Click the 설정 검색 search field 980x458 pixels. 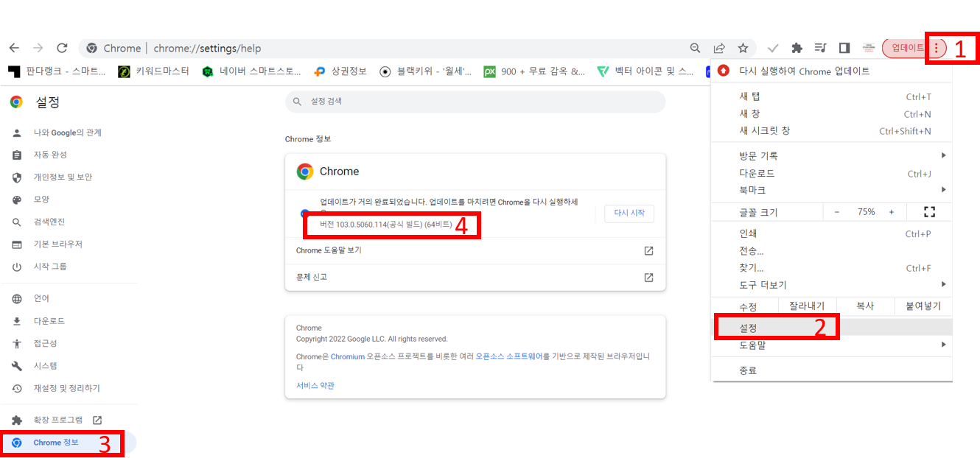click(x=475, y=102)
